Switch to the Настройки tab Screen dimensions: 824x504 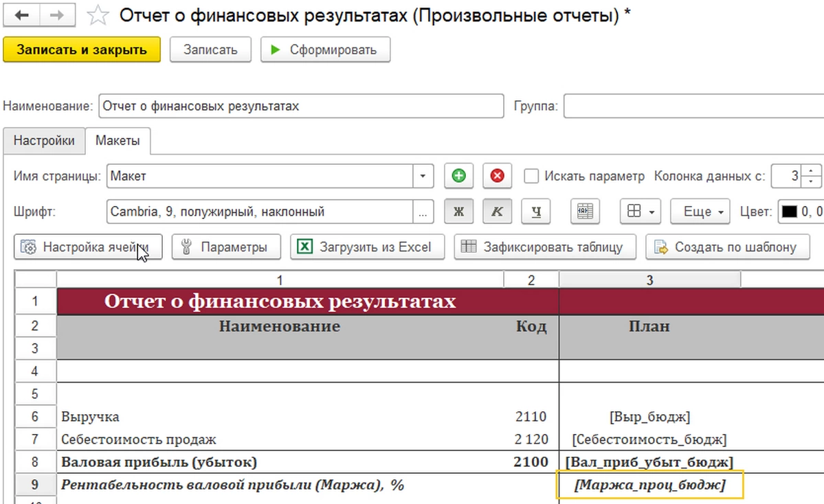[44, 141]
